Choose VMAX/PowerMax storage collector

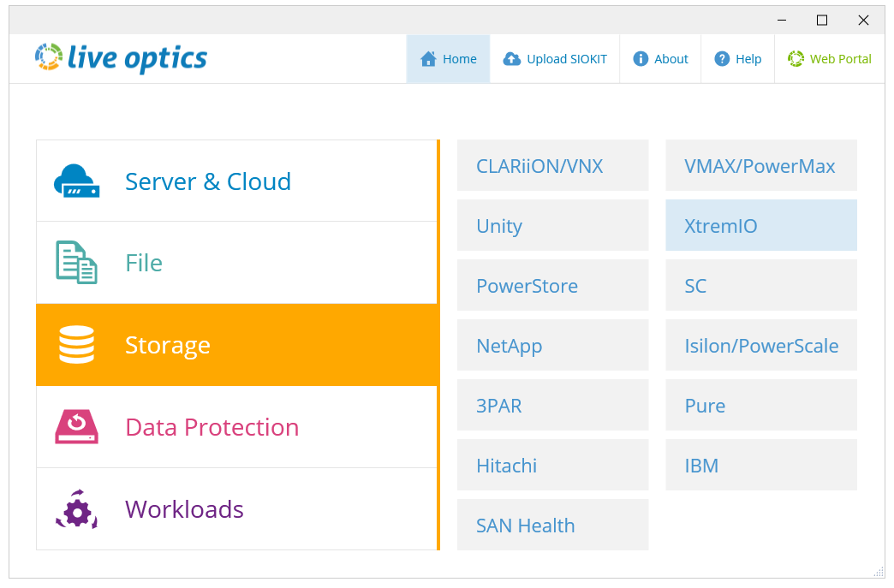pyautogui.click(x=761, y=165)
